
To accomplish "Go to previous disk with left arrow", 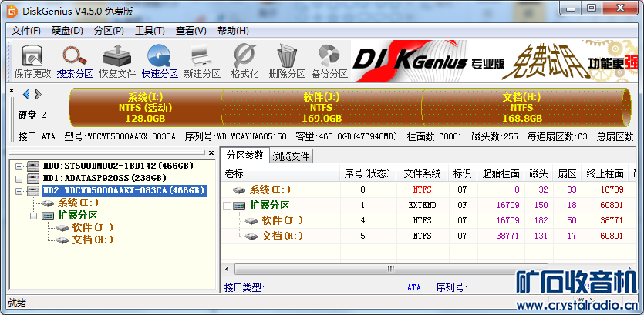I will coord(26,94).
